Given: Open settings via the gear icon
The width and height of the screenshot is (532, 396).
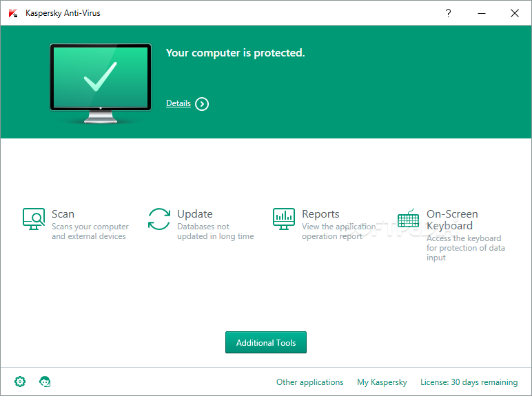Looking at the screenshot, I should [20, 382].
